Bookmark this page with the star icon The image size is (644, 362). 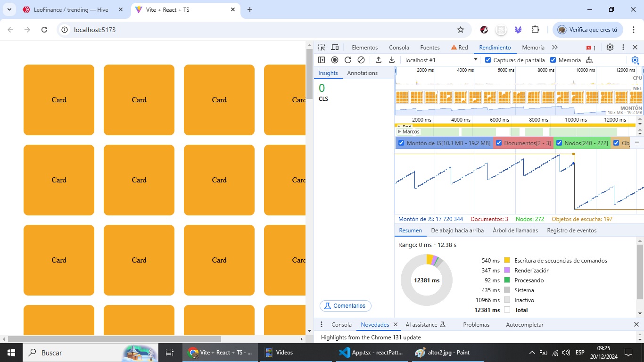point(461,30)
